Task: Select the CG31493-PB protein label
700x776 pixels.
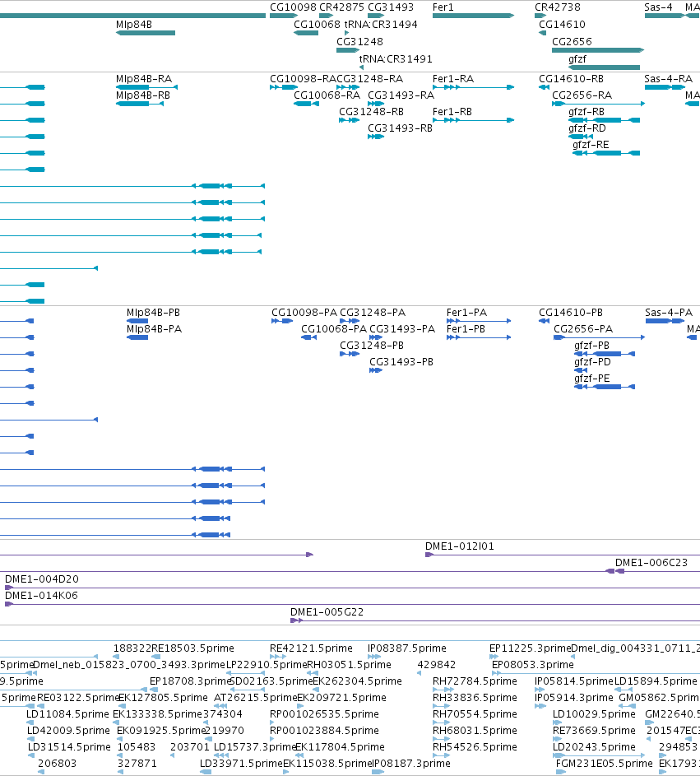Action: tap(401, 362)
